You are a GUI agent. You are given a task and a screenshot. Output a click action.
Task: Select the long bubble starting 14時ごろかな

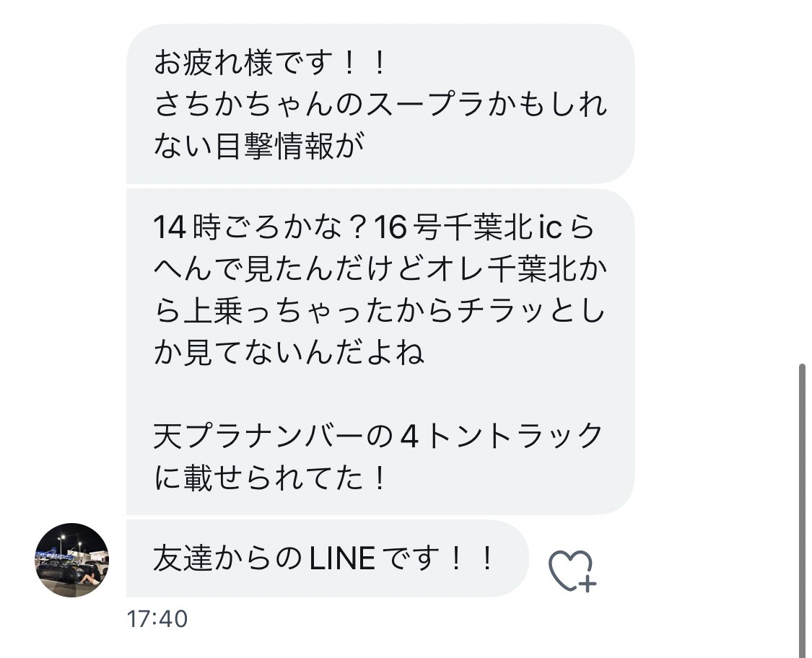tap(380, 352)
